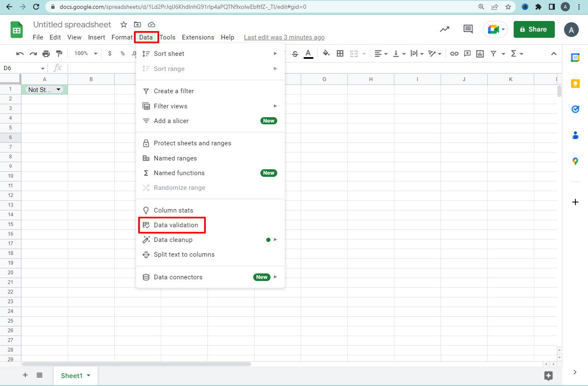
Task: Open the Edit menu
Action: click(55, 37)
